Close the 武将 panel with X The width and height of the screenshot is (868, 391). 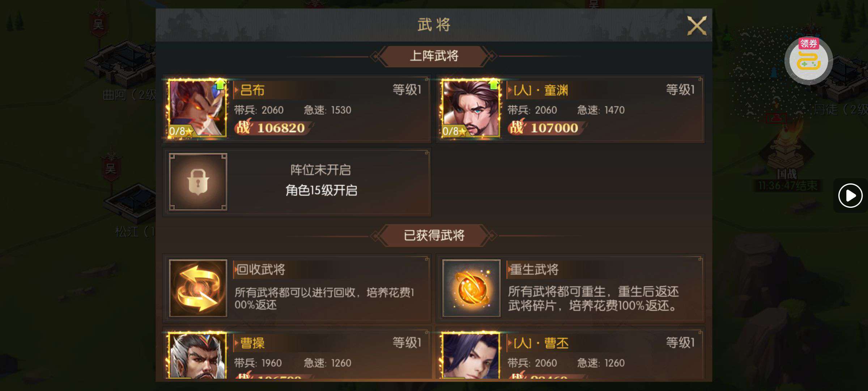(x=697, y=25)
